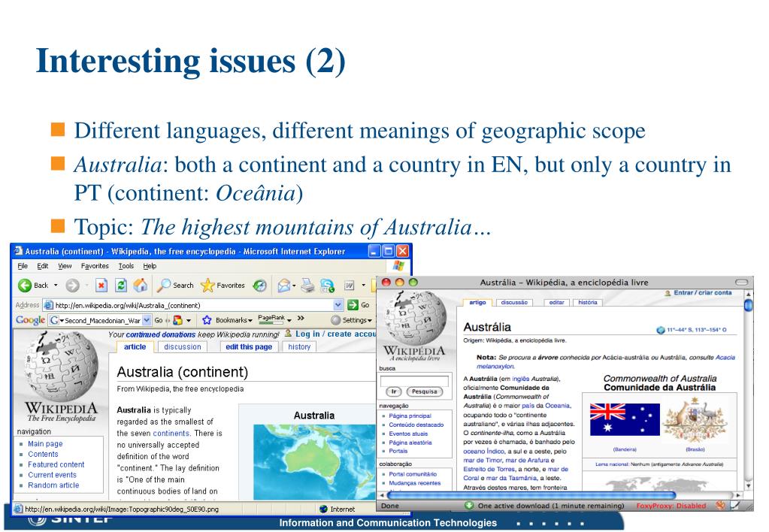
Task: Click the green download icon in status bar
Action: click(469, 506)
